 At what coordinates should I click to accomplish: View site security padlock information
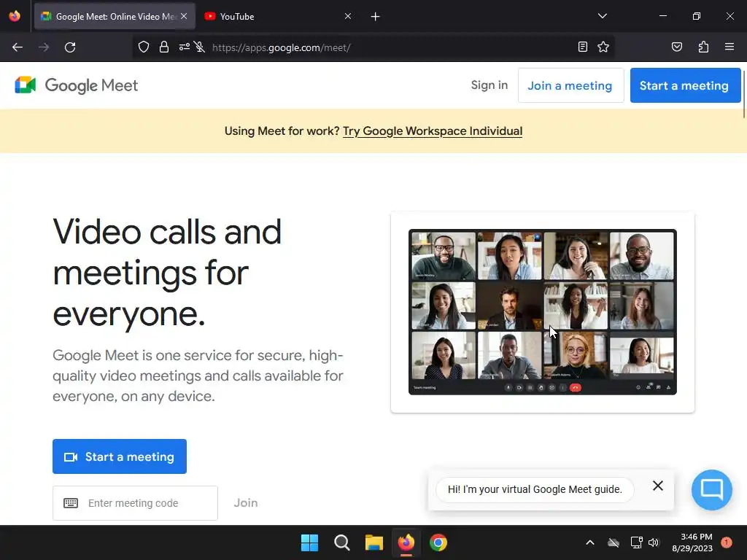[164, 47]
